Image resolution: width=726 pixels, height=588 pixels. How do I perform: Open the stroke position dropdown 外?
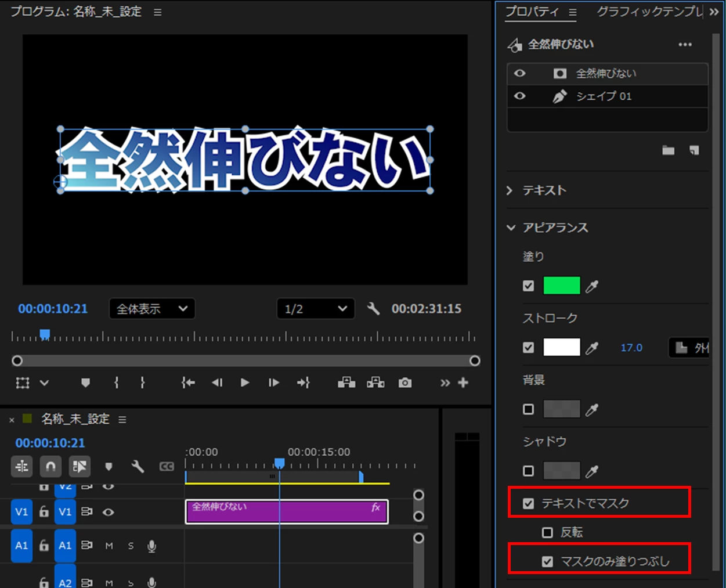pyautogui.click(x=689, y=348)
